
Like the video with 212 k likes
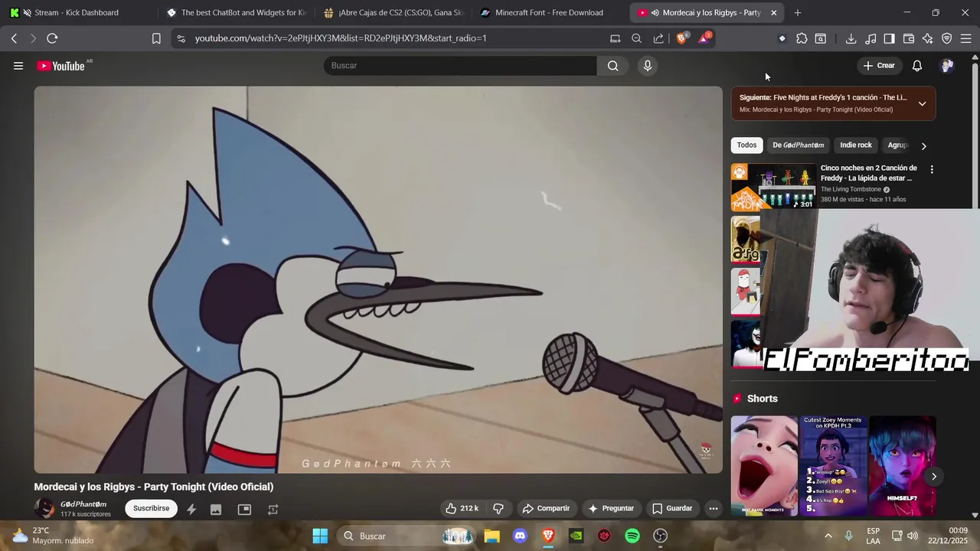pyautogui.click(x=462, y=508)
